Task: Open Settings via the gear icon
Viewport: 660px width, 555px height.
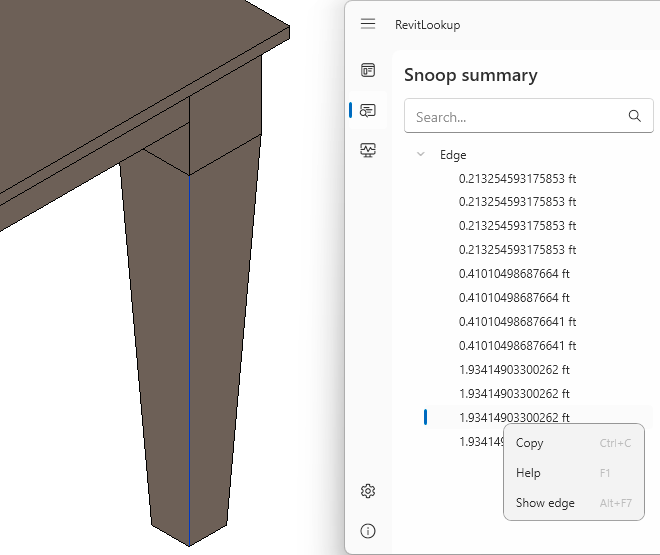Action: pyautogui.click(x=368, y=491)
